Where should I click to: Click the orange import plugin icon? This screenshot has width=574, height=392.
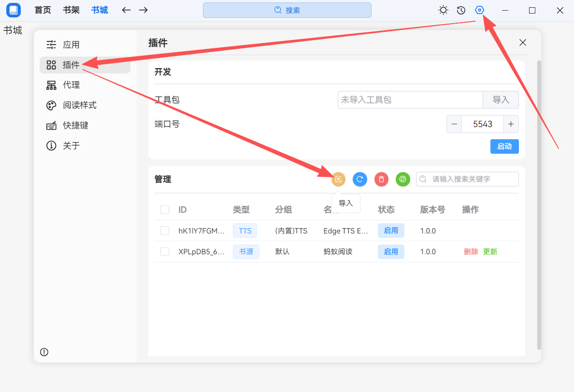(339, 179)
